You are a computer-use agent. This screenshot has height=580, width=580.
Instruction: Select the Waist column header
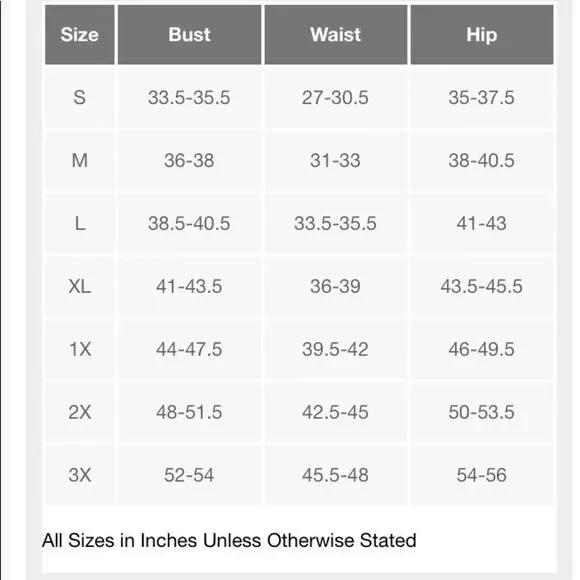click(336, 35)
